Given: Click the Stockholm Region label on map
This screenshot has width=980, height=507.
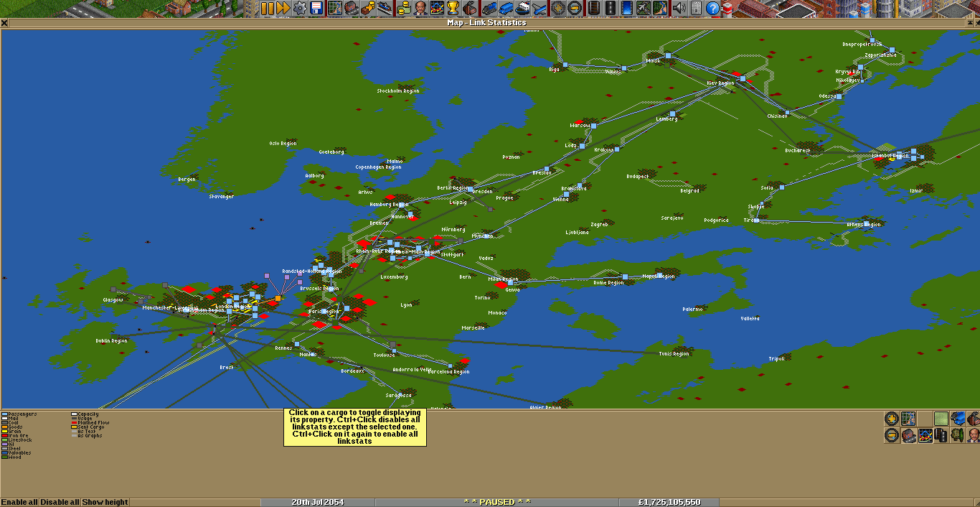Looking at the screenshot, I should click(398, 91).
